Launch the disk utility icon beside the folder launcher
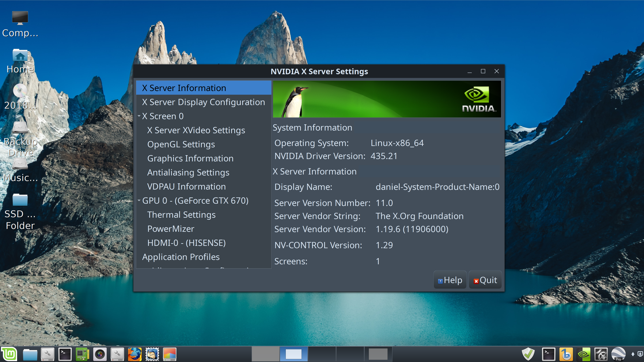Screen dimensions: 644x362 [x=47, y=354]
